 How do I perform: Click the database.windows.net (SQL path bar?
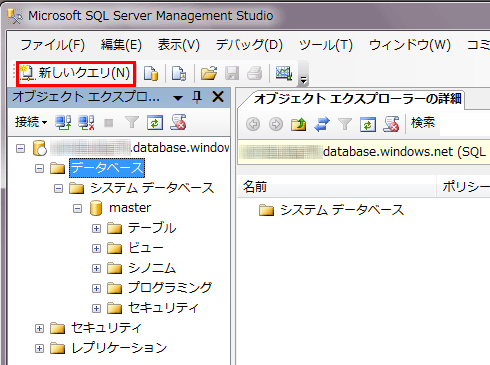(364, 152)
